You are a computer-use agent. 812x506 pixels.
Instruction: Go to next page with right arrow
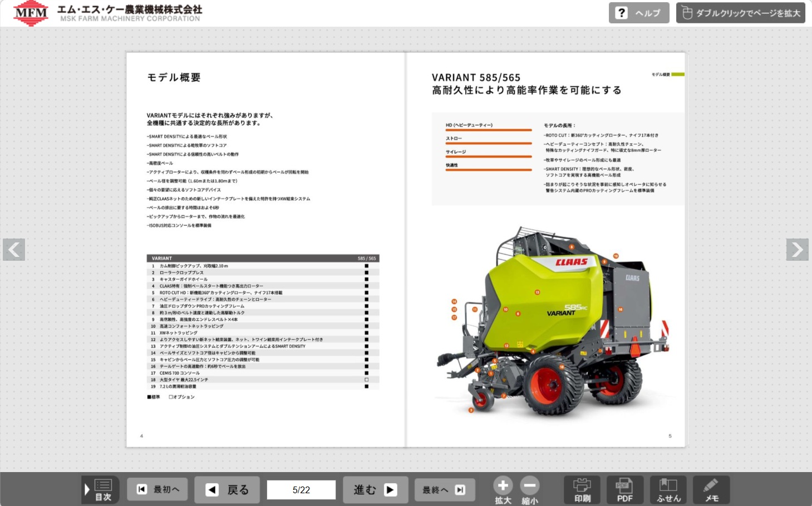coord(798,250)
